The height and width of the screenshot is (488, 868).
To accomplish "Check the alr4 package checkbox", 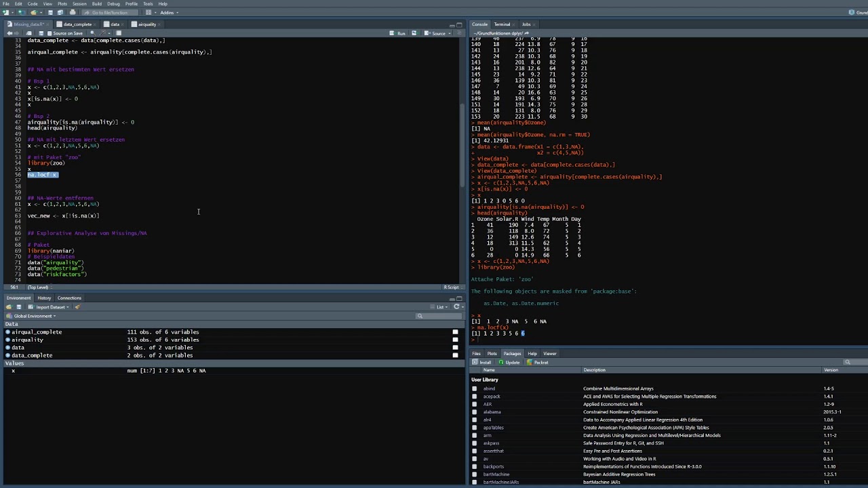I will (x=474, y=420).
